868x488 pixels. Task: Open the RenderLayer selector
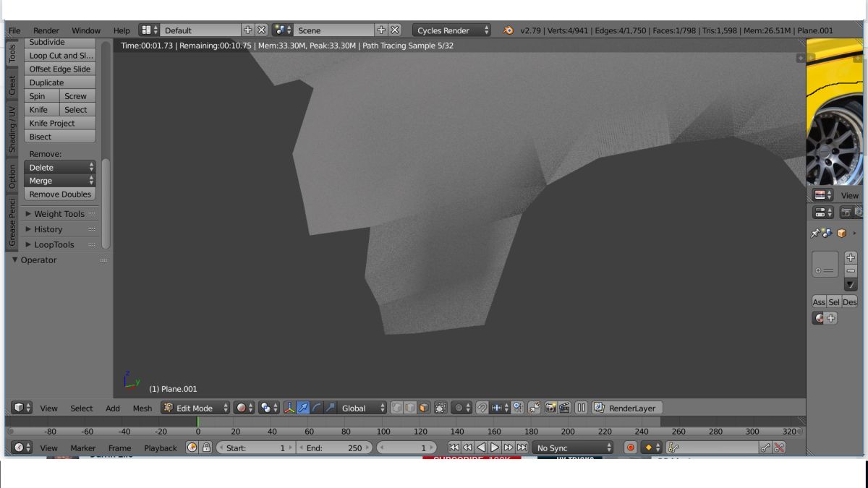pyautogui.click(x=627, y=408)
